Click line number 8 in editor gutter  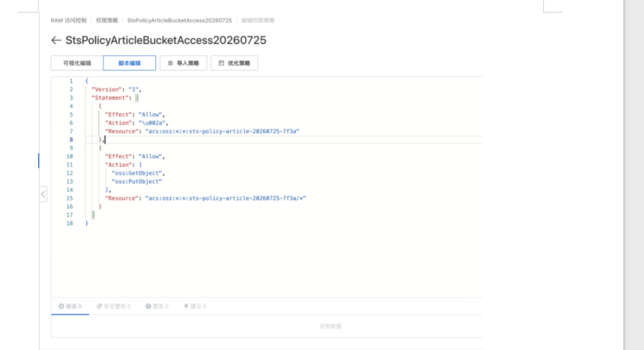point(71,140)
